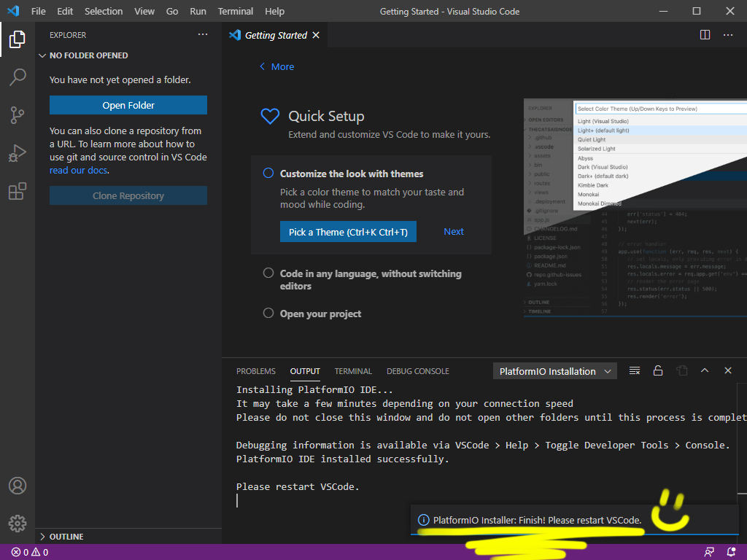Click PlatformIO Installer finish notification text
The width and height of the screenshot is (747, 560).
click(538, 520)
